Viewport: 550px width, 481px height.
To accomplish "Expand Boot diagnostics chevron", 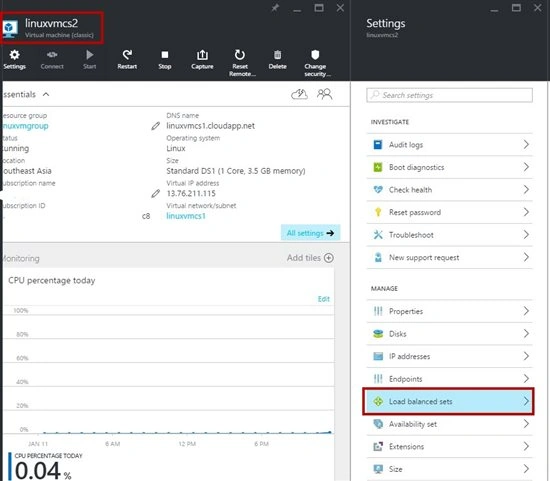I will click(x=526, y=167).
